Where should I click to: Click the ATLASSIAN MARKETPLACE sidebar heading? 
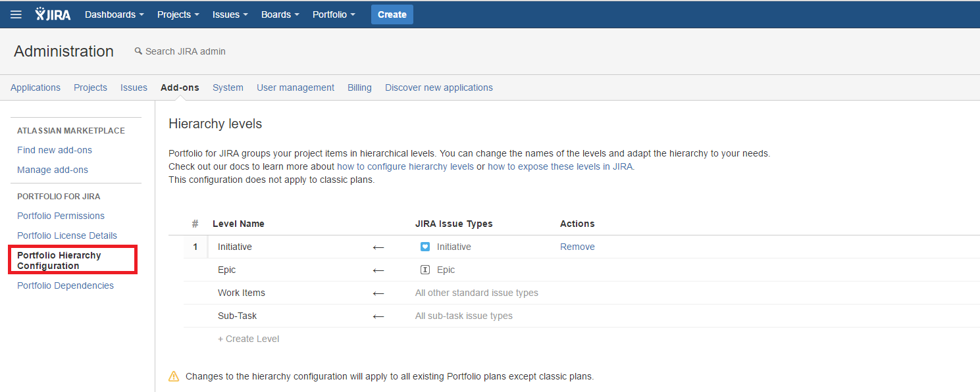point(71,130)
